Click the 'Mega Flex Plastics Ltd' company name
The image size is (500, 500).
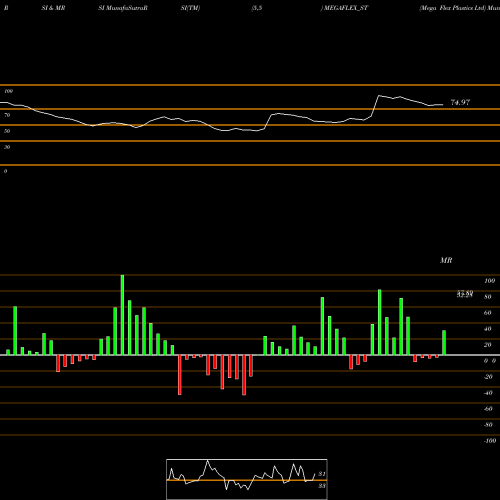(x=453, y=8)
